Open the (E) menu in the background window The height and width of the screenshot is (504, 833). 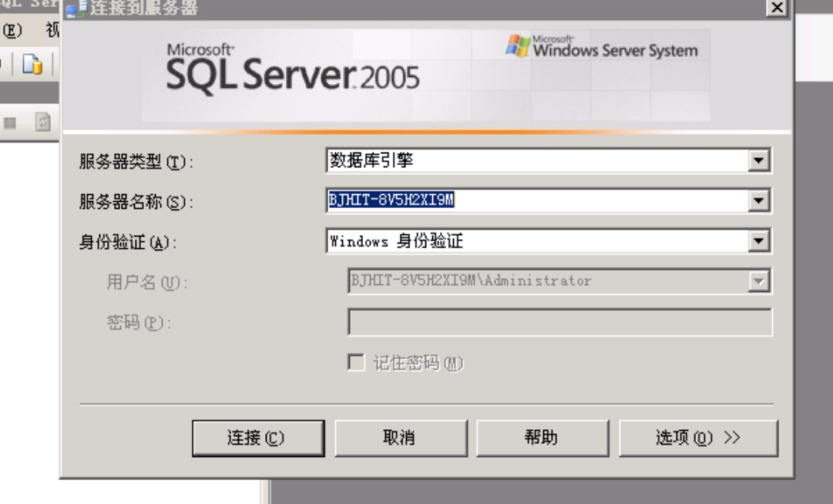pos(12,30)
